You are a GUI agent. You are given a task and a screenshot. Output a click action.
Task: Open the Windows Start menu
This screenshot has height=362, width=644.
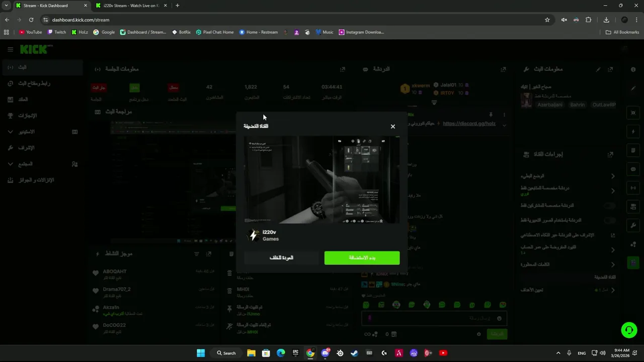coord(201,353)
